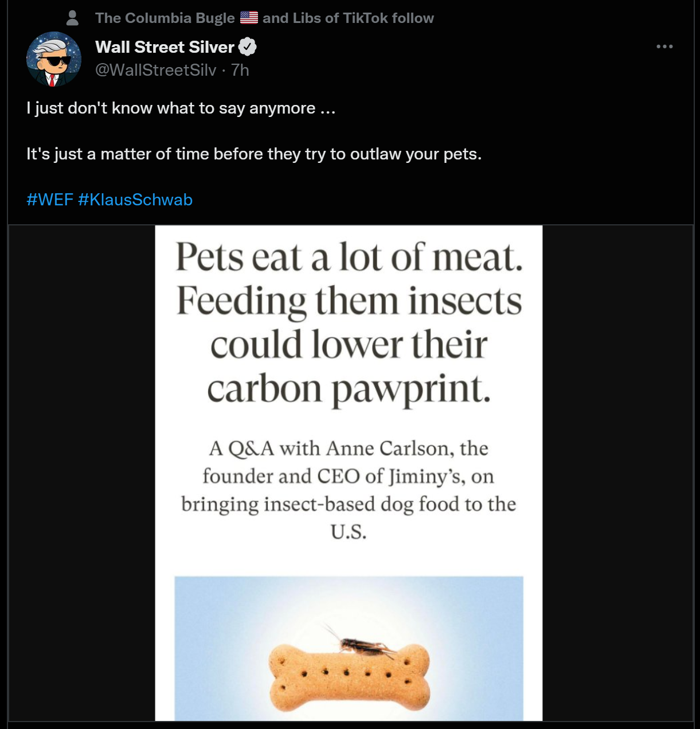Click the "outlaw your pets" tweet sentence
The image size is (700, 729).
pos(253,154)
